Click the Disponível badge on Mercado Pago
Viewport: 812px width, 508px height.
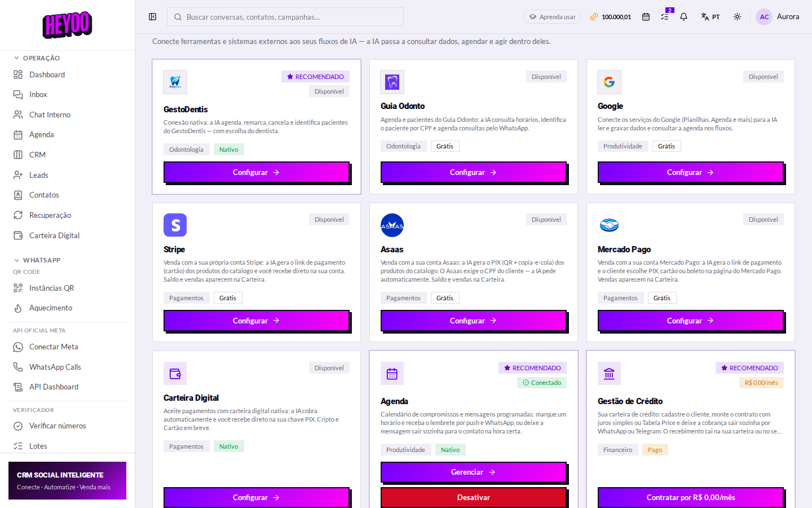click(x=764, y=220)
